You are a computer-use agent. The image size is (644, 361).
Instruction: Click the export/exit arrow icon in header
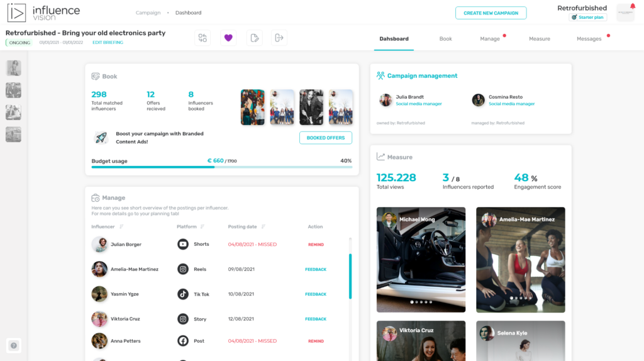coord(279,38)
